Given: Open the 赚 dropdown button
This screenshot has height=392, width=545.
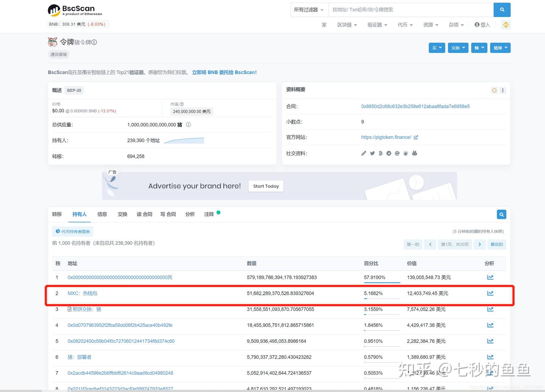Looking at the screenshot, I should coord(479,48).
